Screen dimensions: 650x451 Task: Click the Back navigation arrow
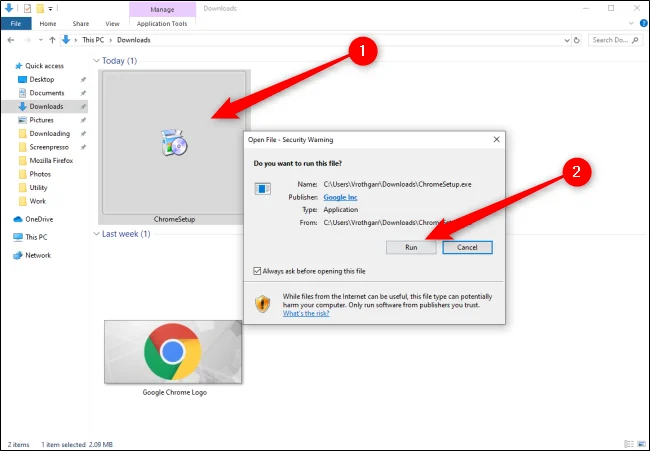point(10,40)
